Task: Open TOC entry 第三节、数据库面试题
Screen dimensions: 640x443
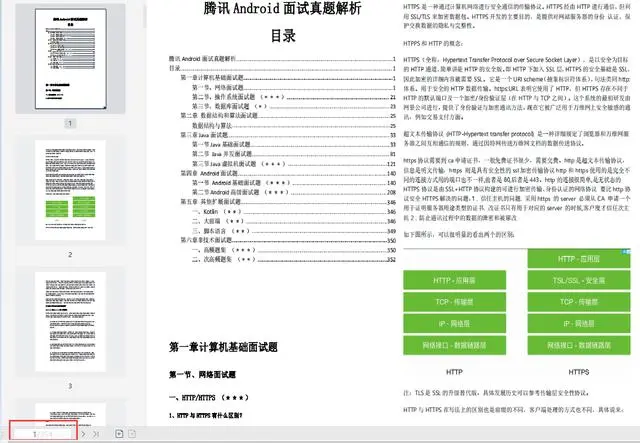Action: (294, 106)
